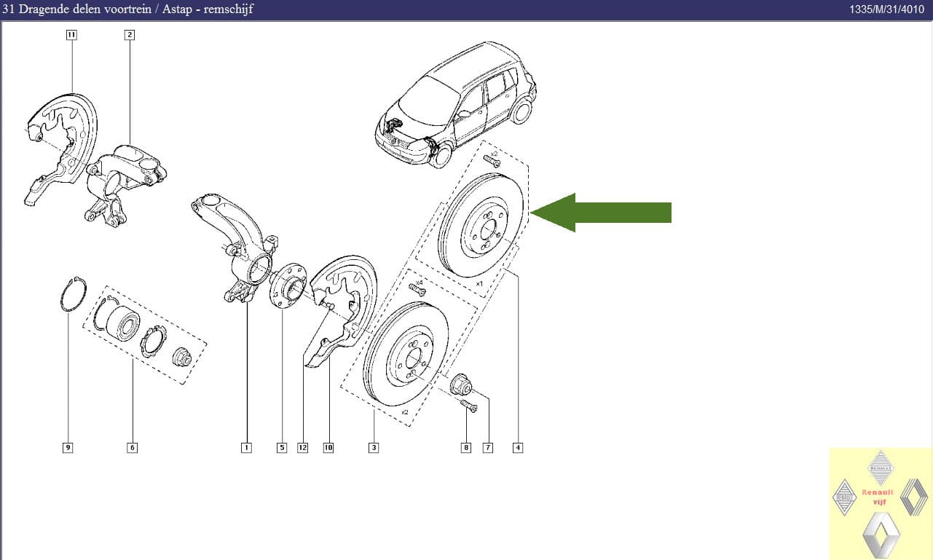Select the circlip ring above label 9
This screenshot has width=933, height=560.
click(72, 295)
